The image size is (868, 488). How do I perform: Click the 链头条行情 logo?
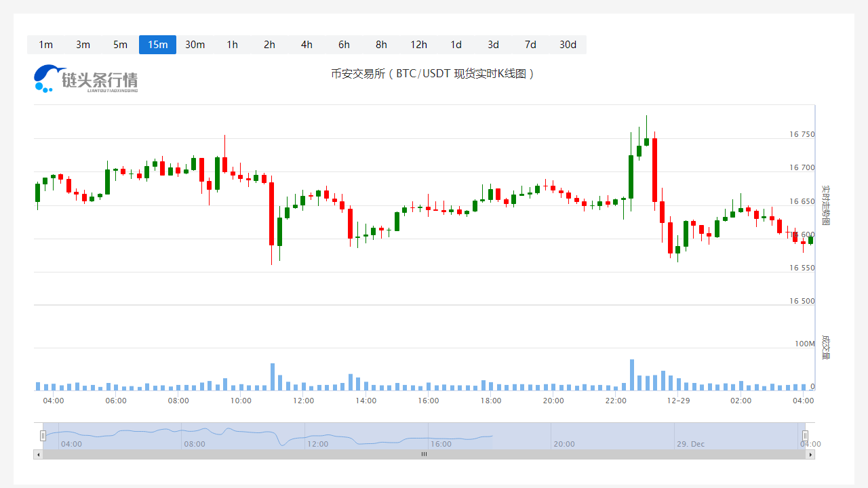point(86,79)
